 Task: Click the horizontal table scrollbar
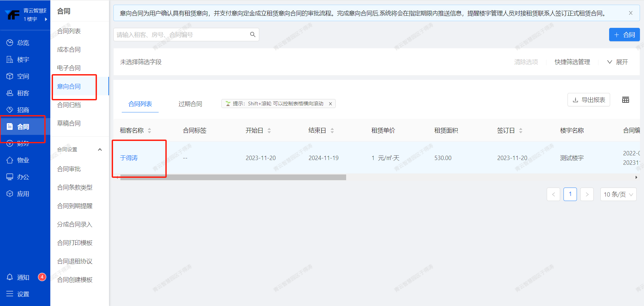(x=233, y=177)
